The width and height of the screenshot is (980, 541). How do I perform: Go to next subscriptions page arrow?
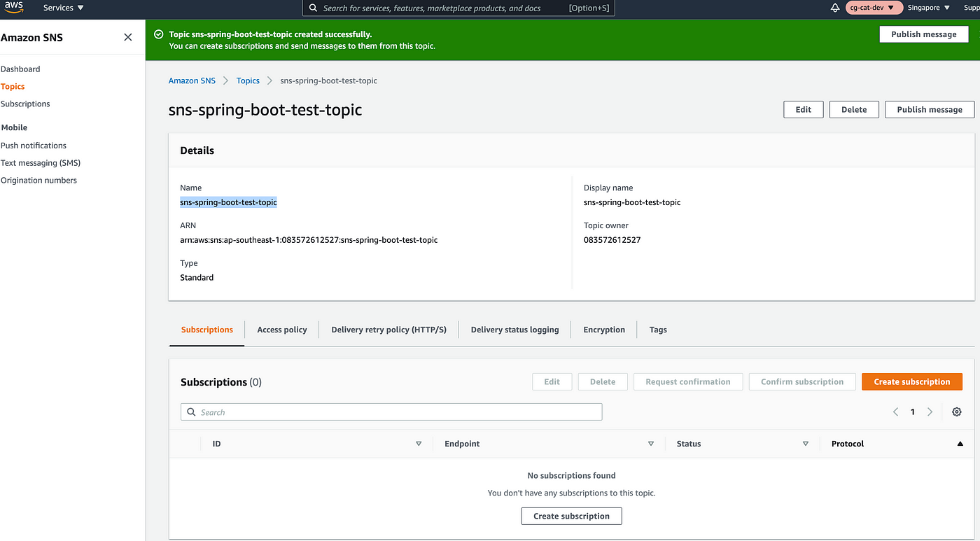point(930,412)
